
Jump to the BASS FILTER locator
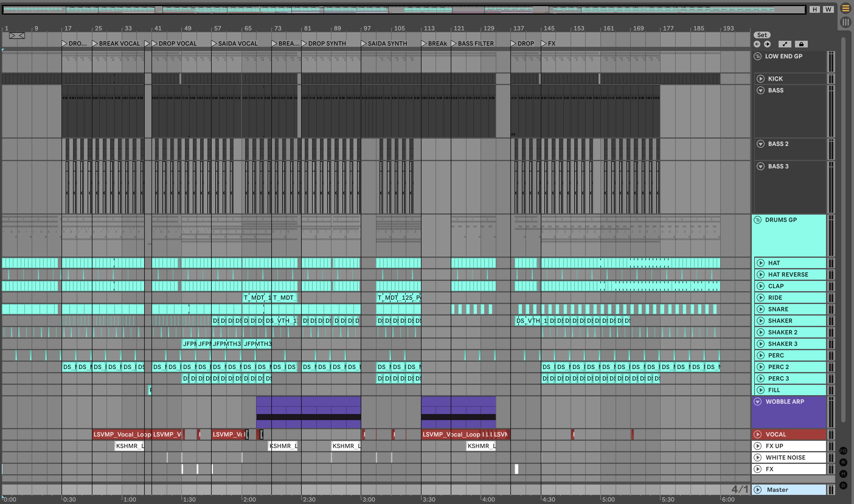point(473,43)
